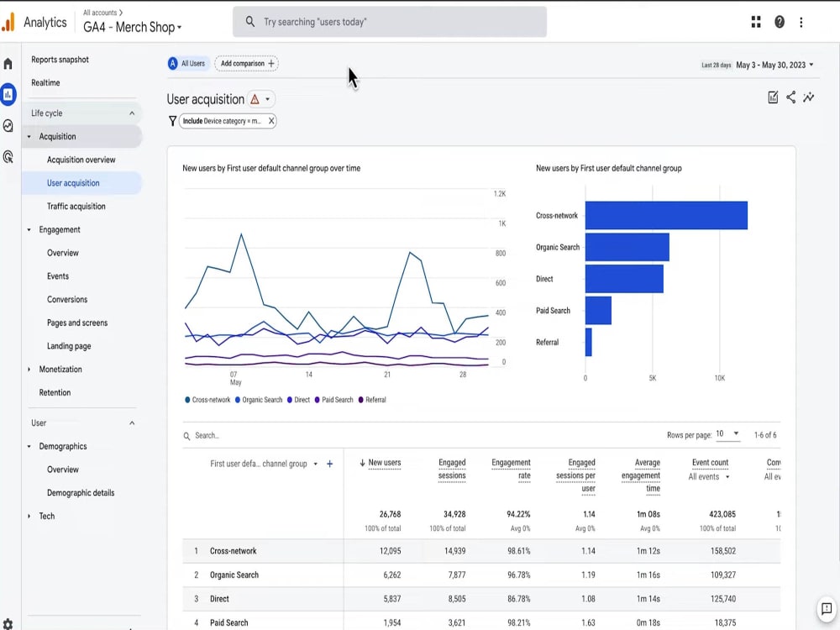Open the report customization (edit) icon
Viewport: 840px width, 630px height.
click(774, 97)
